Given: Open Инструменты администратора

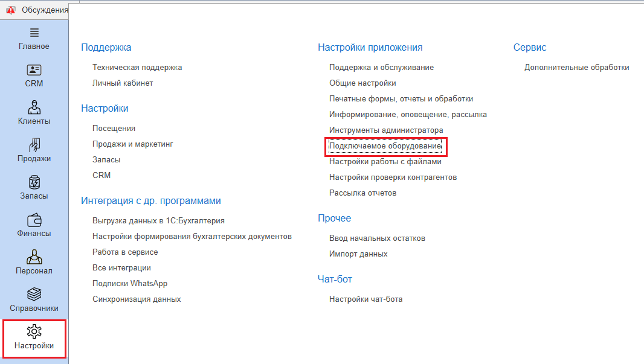Looking at the screenshot, I should pyautogui.click(x=386, y=130).
